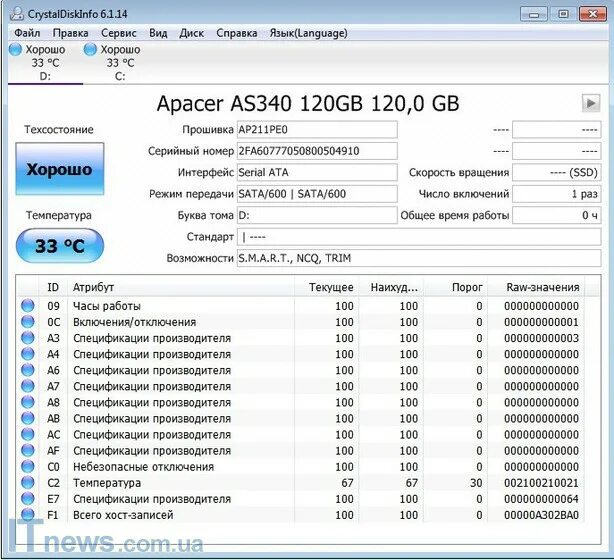Screen dimensions: 614x560
Task: Open the Диск menu
Action: [x=191, y=33]
